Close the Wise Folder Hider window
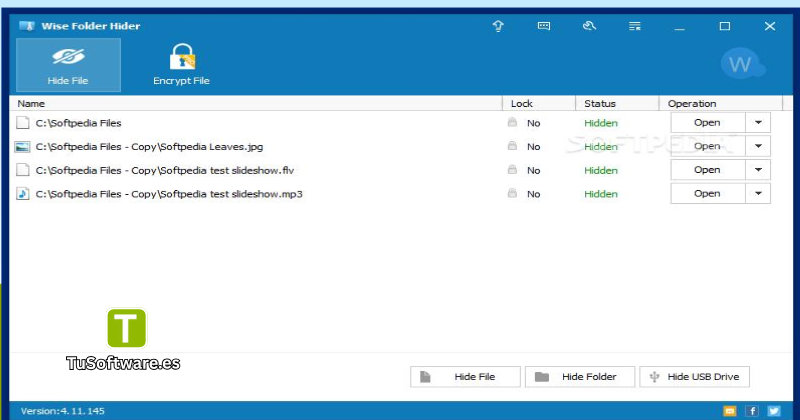800x420 pixels. tap(770, 26)
